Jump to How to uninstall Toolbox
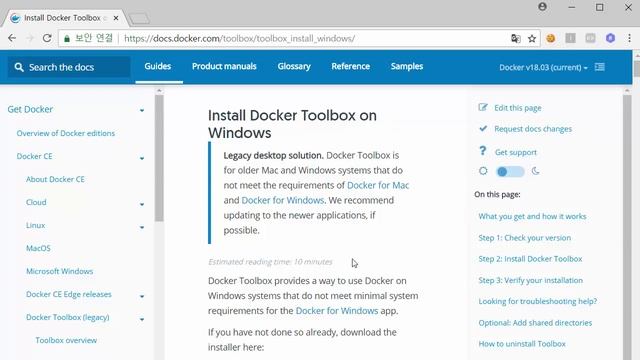640x360 pixels. [x=522, y=344]
